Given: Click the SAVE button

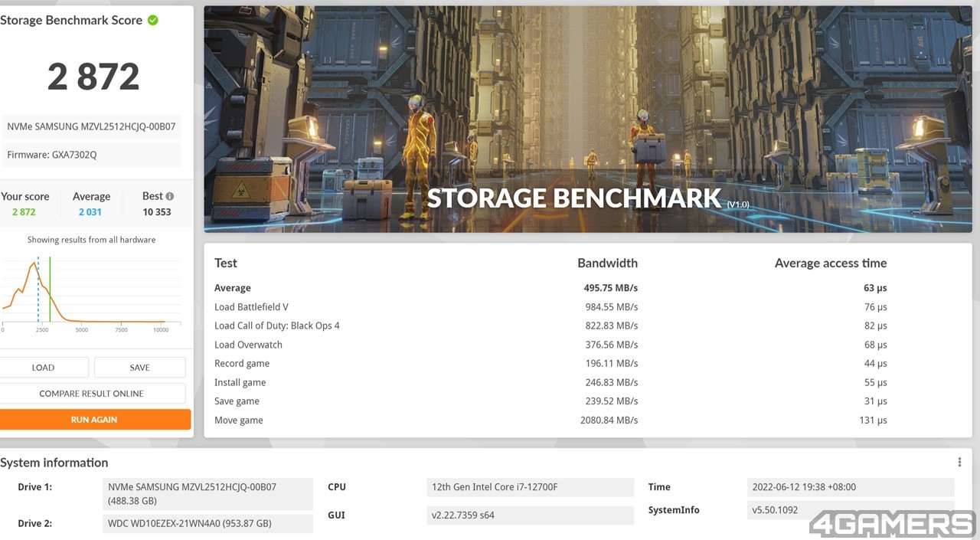Looking at the screenshot, I should [x=140, y=368].
